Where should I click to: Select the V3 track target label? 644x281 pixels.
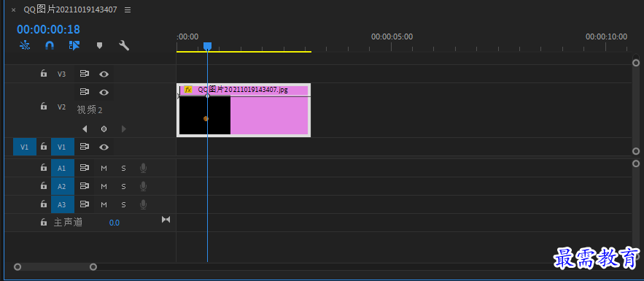click(61, 74)
